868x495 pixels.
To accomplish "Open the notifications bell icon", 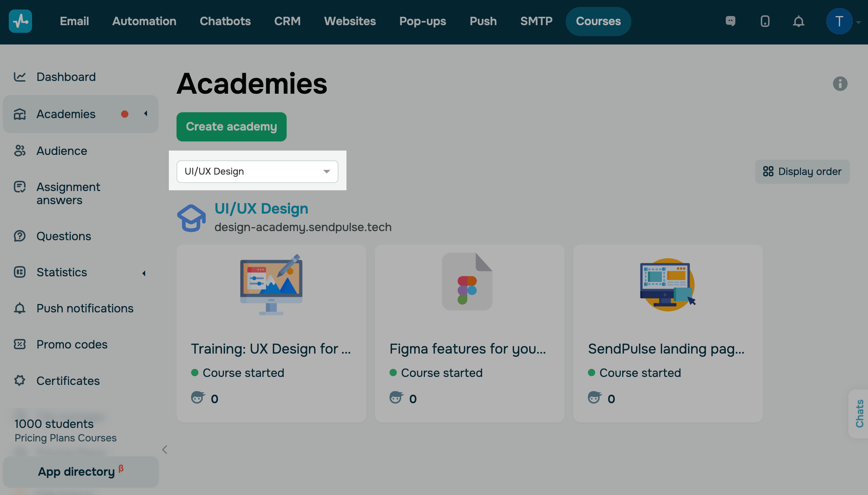I will pos(798,21).
